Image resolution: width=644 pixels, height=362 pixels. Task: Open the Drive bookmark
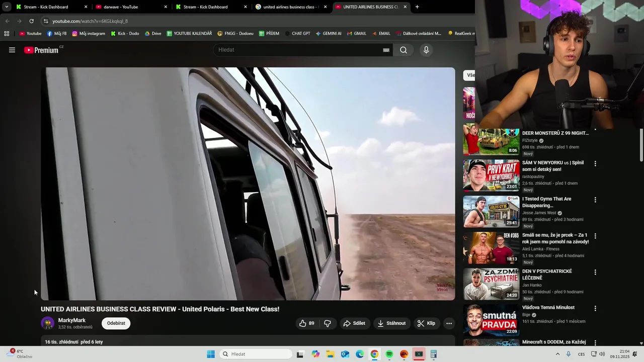[x=153, y=34]
